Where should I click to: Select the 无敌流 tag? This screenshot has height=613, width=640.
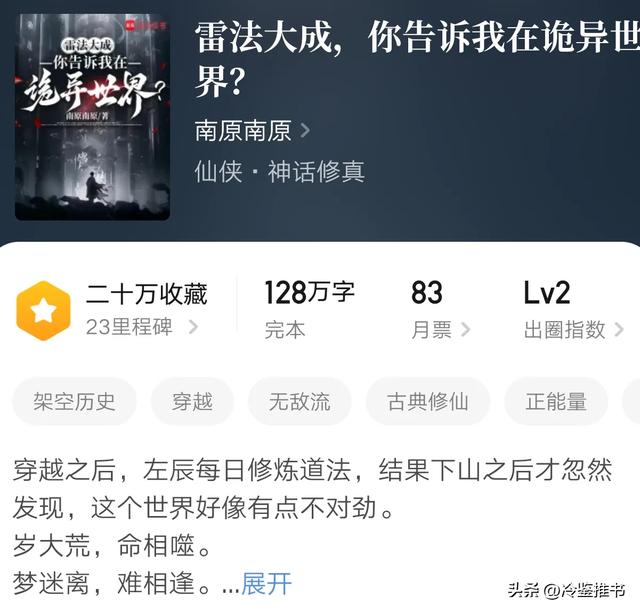[x=300, y=402]
